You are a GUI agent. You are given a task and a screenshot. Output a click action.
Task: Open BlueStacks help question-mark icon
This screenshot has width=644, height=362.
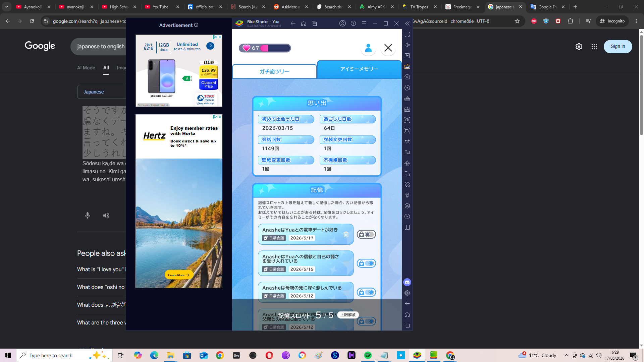[x=353, y=23]
